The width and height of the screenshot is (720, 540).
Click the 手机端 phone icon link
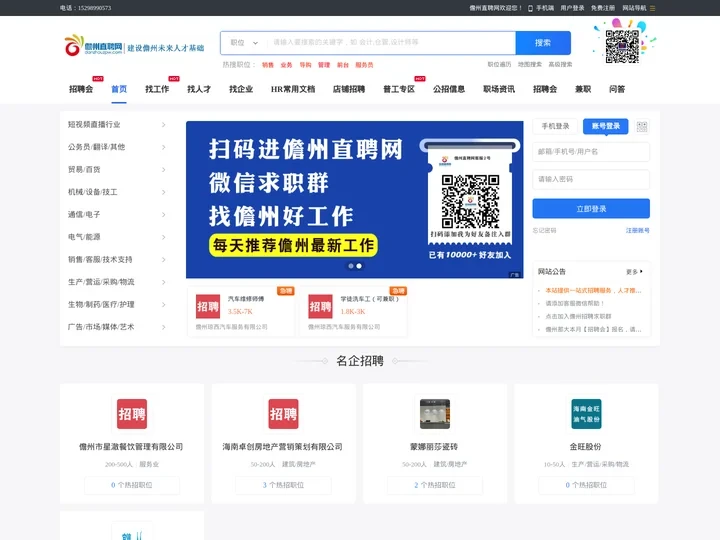click(541, 8)
